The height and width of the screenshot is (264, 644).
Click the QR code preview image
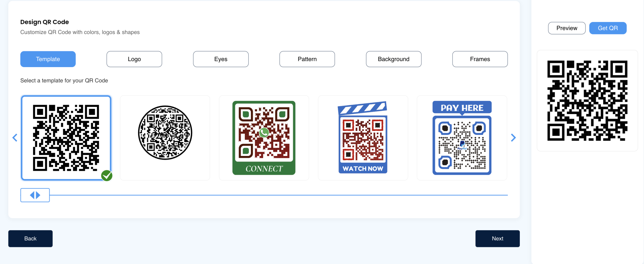[587, 100]
